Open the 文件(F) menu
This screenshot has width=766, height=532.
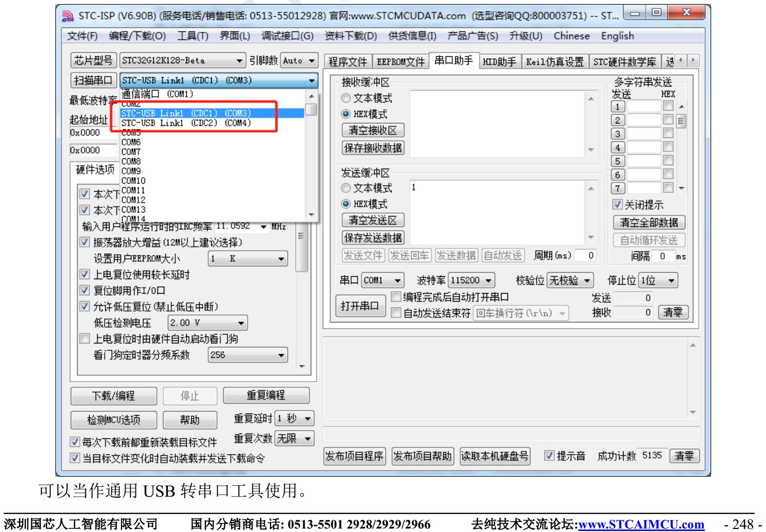pyautogui.click(x=82, y=36)
